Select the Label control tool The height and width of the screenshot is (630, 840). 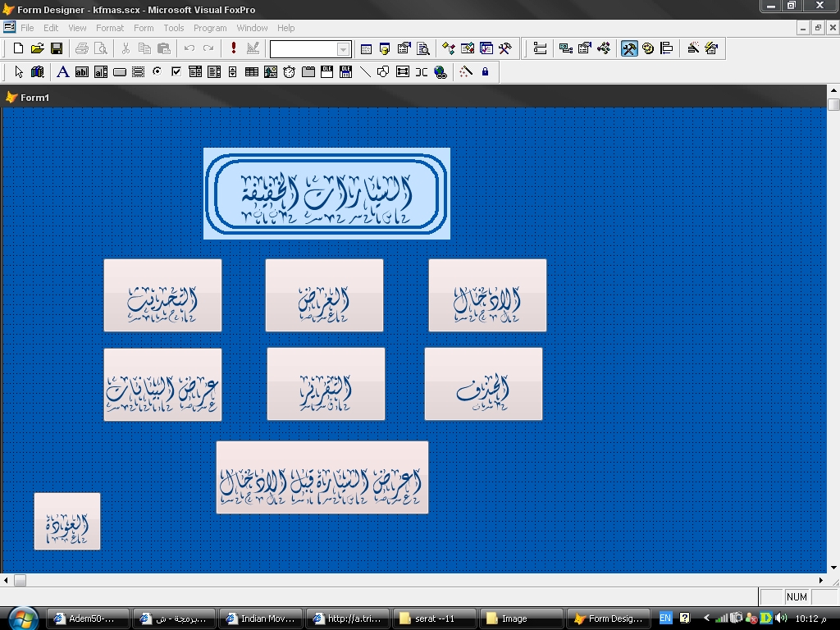tap(62, 72)
